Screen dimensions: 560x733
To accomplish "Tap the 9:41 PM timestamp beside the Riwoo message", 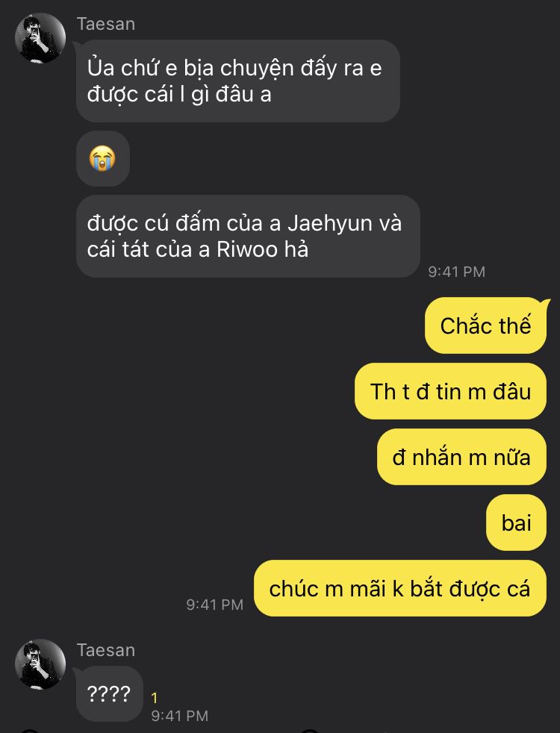I will point(457,272).
